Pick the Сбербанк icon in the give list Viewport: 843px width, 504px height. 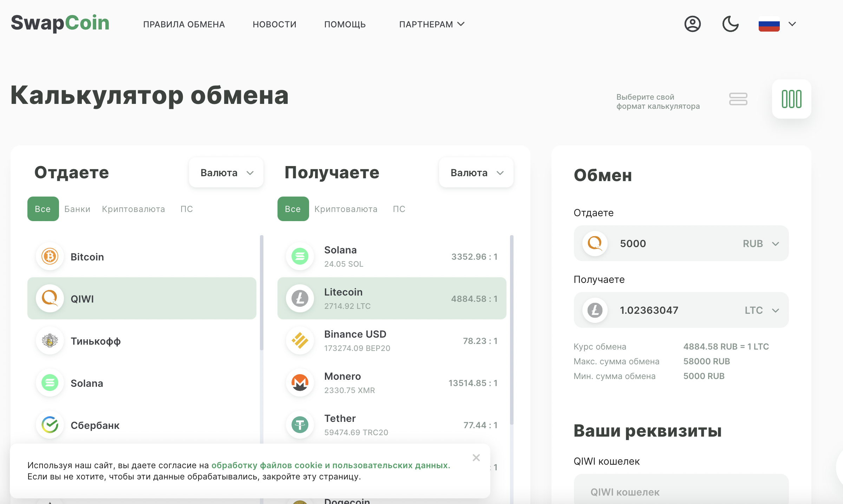tap(50, 425)
